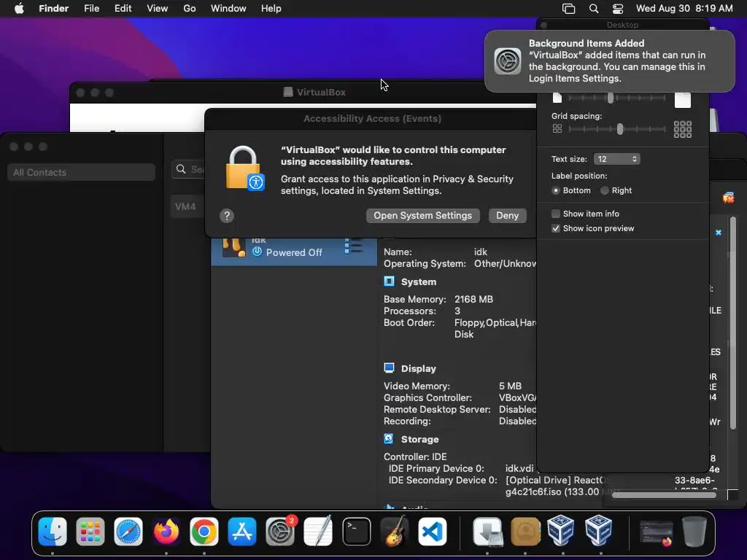
Task: Click the icon size slider above Grid spacing
Action: click(617, 98)
